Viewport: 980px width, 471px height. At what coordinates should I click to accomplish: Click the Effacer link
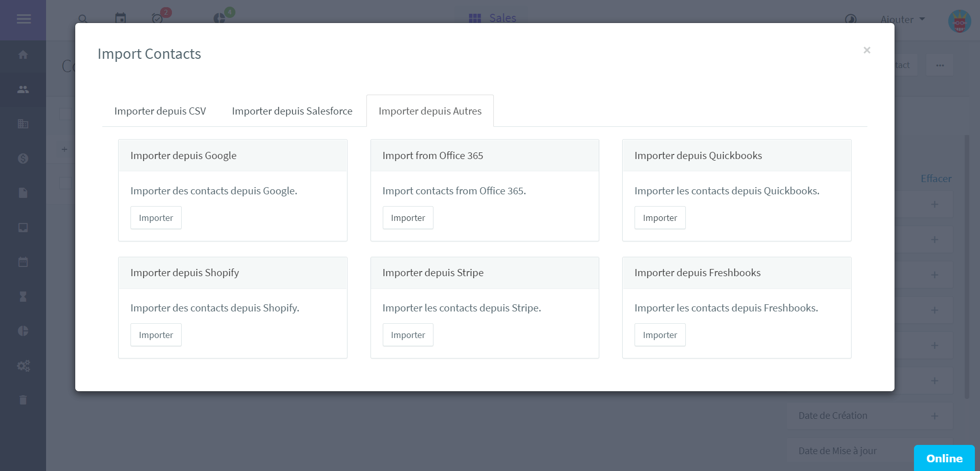936,178
